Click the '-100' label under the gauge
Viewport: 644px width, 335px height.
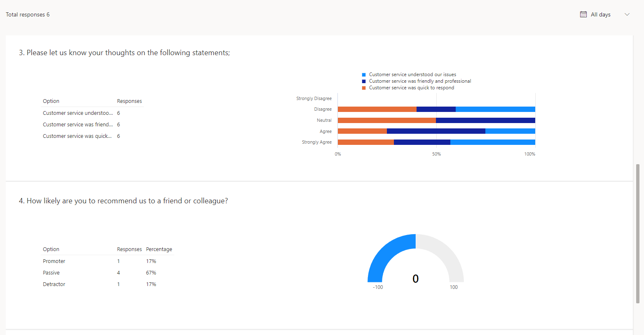(x=378, y=287)
